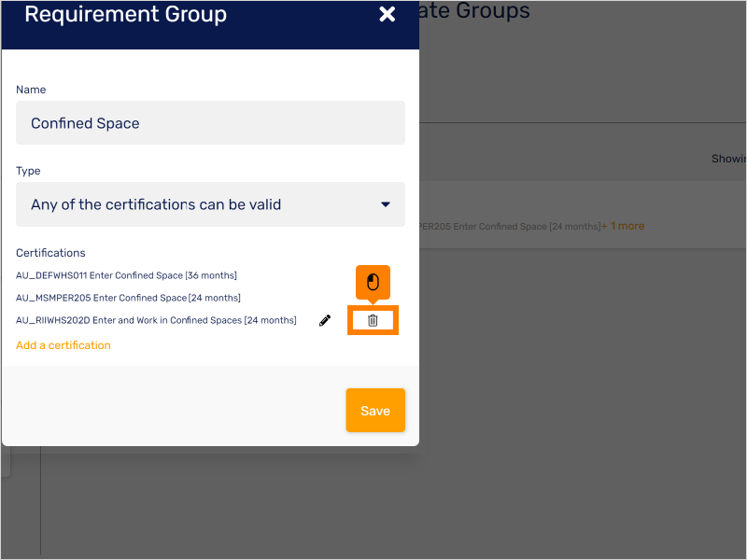The image size is (747, 560).
Task: Select the AU_DEFWHS011 Enter Confined Space entry
Action: 126,274
